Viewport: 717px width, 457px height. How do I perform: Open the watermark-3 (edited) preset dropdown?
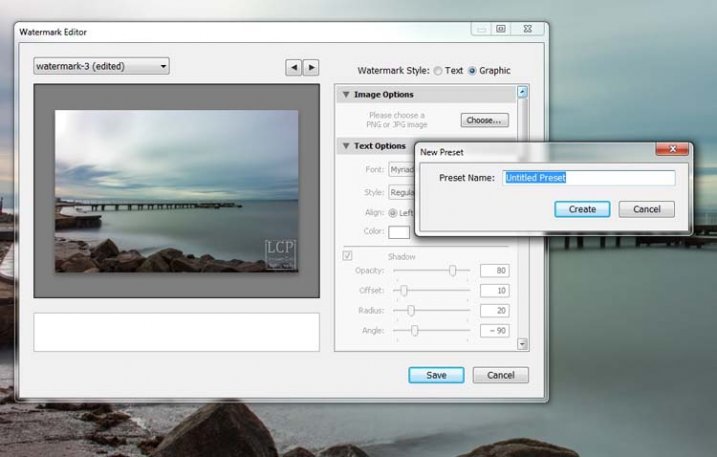[101, 67]
